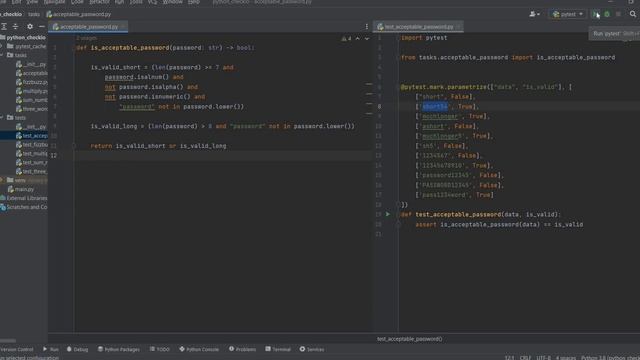Run pytest with the green play icon

(x=596, y=14)
